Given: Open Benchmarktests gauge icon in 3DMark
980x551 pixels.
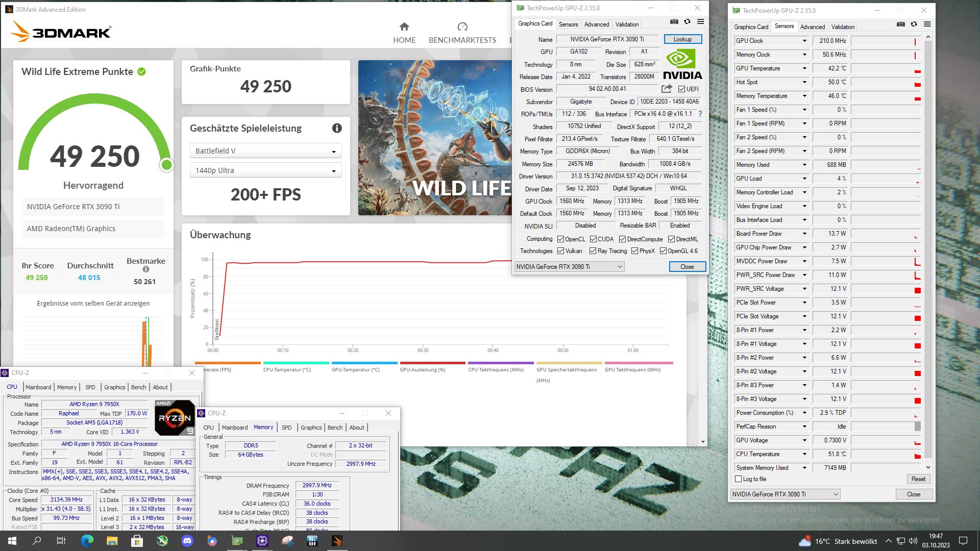Looking at the screenshot, I should [462, 27].
